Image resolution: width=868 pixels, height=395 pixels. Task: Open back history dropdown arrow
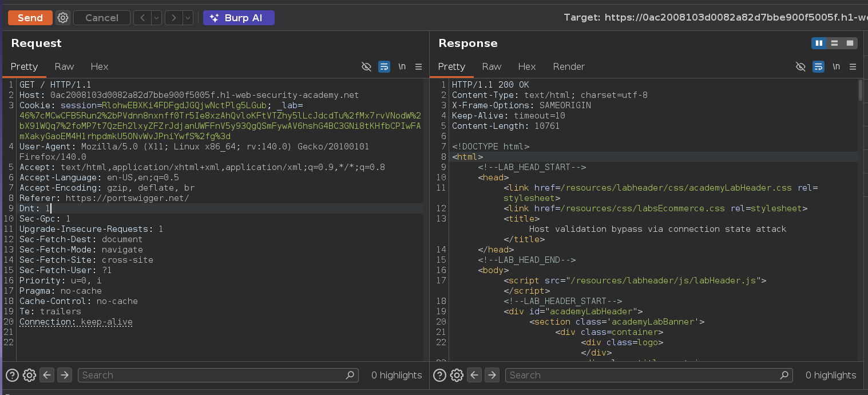tap(156, 18)
